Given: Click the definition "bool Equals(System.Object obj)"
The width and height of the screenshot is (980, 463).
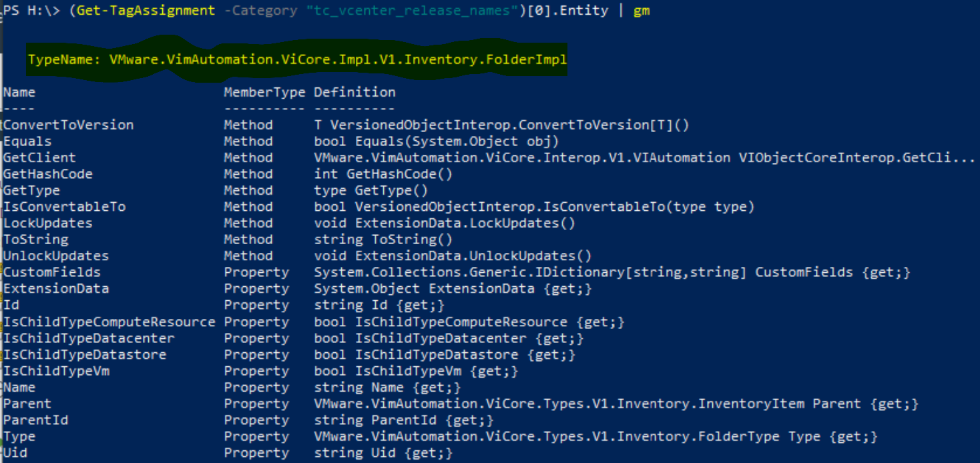Looking at the screenshot, I should (437, 141).
